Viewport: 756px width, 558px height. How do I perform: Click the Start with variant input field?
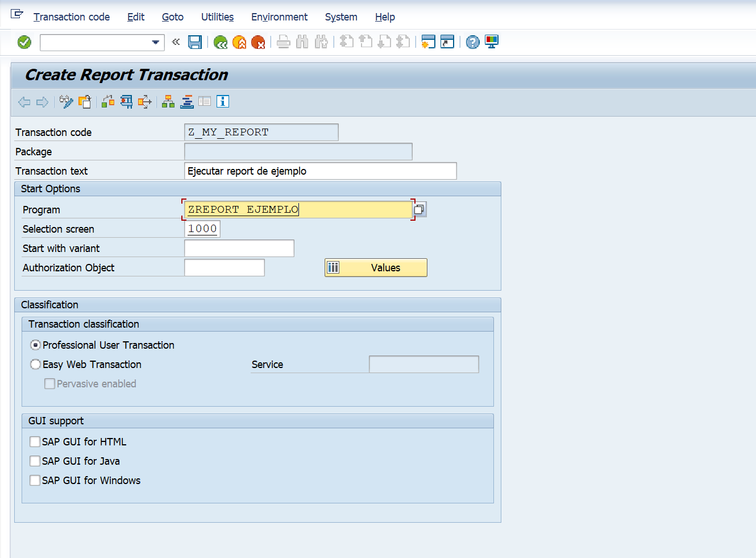pos(239,249)
